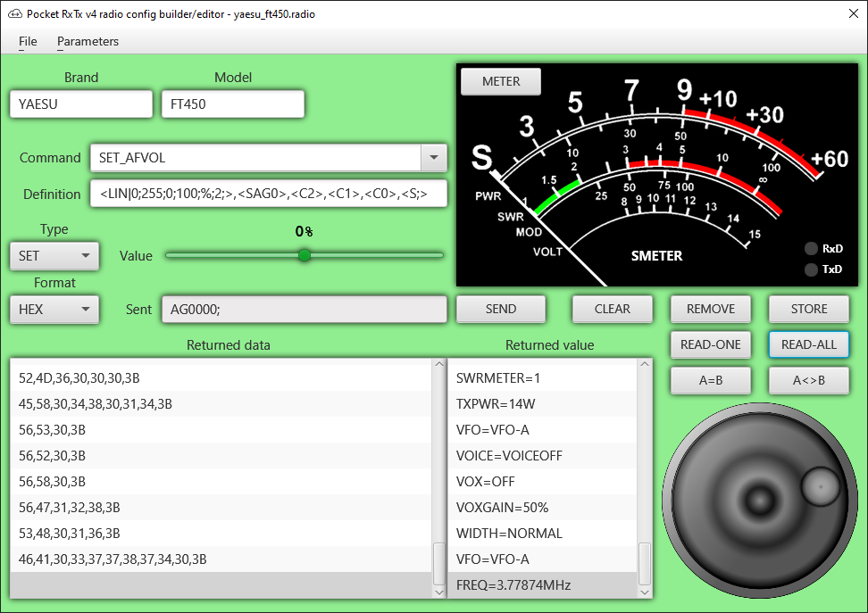The width and height of the screenshot is (868, 613).
Task: Click the METER button
Action: coord(500,81)
